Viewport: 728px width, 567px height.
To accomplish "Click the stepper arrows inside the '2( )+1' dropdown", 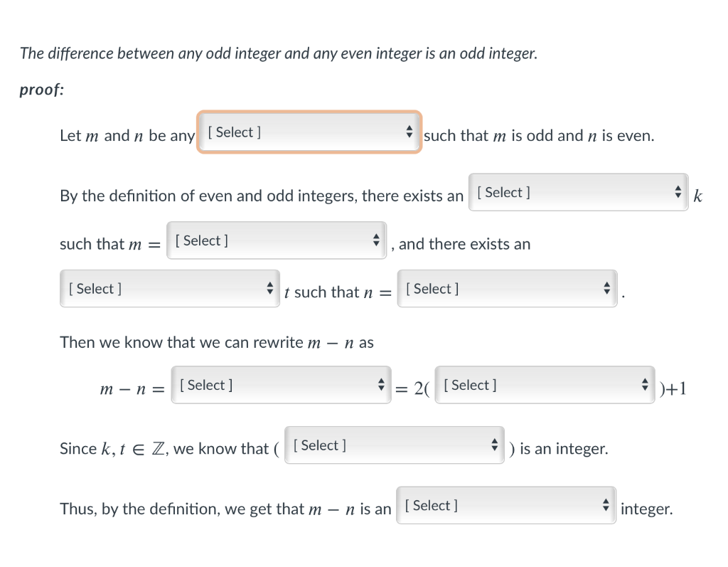I will click(644, 385).
